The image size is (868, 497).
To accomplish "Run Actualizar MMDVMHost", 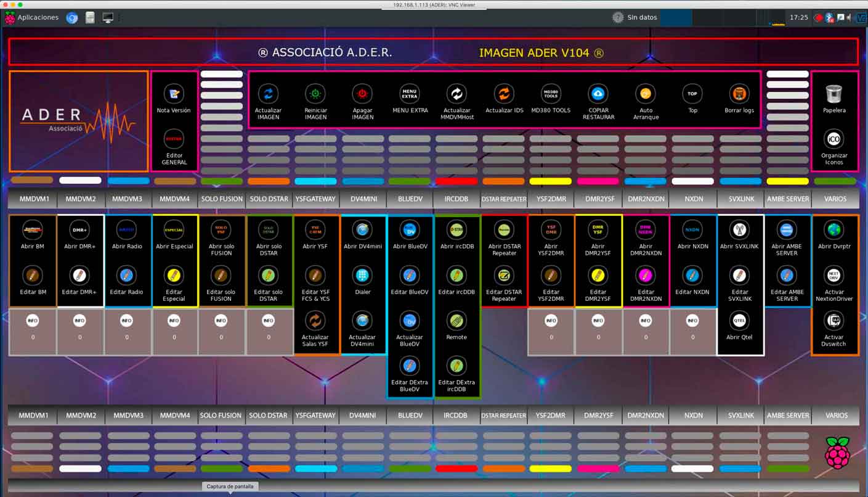I will (x=456, y=94).
